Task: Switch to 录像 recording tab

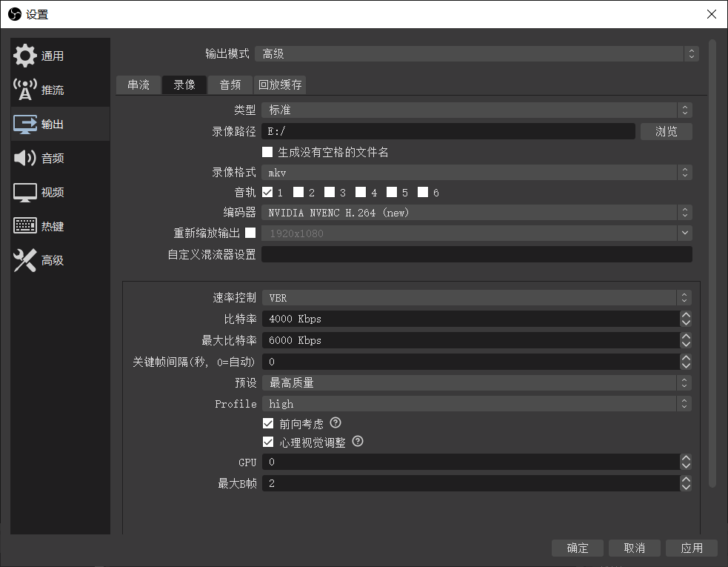Action: coord(184,85)
